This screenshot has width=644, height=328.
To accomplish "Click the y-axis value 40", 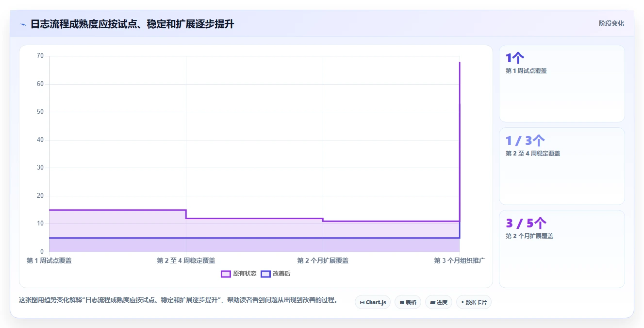I will click(x=40, y=140).
